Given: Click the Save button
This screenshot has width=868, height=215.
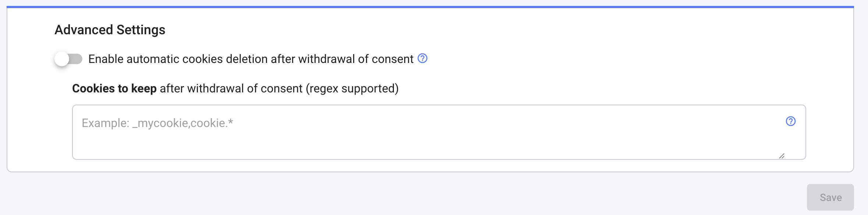Looking at the screenshot, I should coord(830,197).
